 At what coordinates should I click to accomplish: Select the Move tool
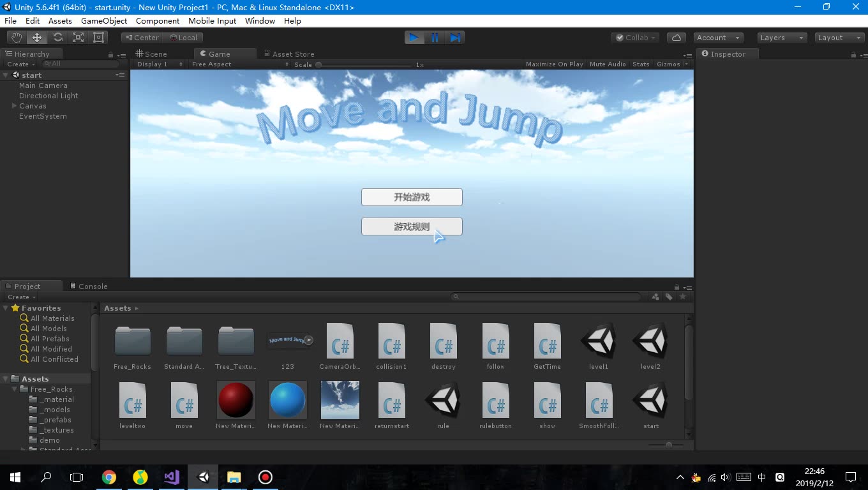point(37,38)
